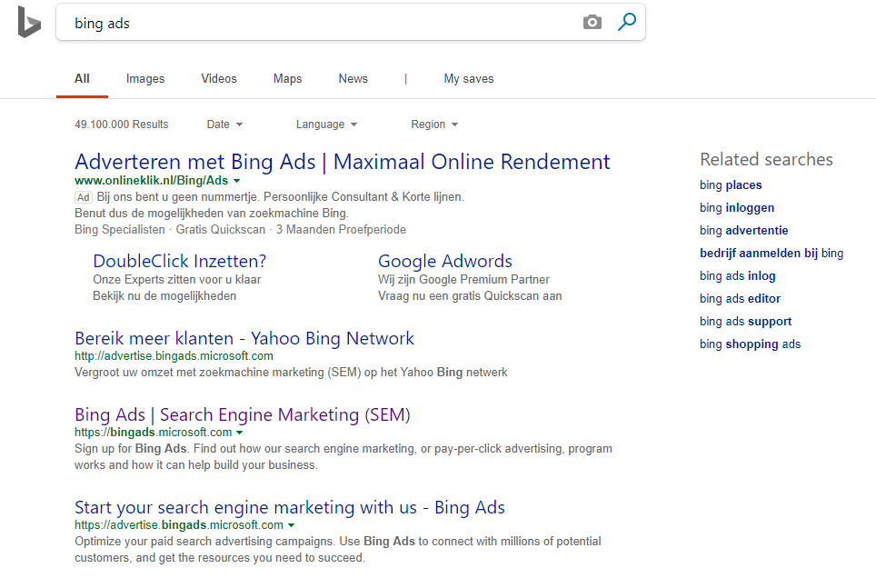Screen dimensions: 876x588
Task: Select related search 'bing advertentie'
Action: point(743,230)
